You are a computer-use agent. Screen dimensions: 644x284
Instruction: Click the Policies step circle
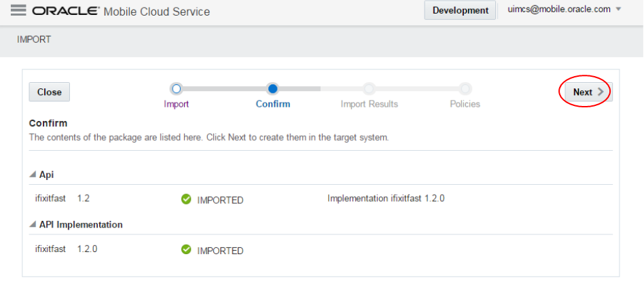[465, 88]
